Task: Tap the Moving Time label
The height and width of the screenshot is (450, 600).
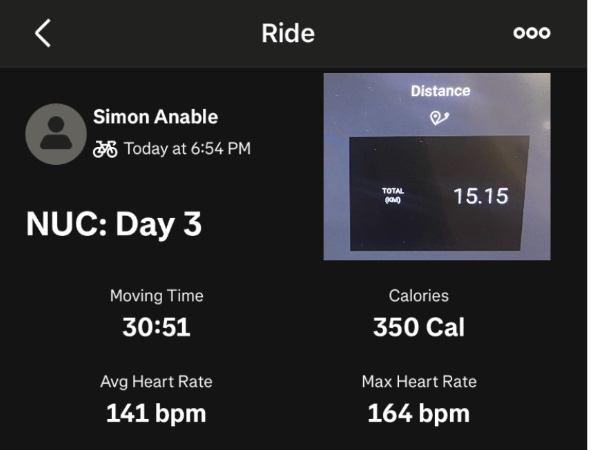Action: click(156, 296)
